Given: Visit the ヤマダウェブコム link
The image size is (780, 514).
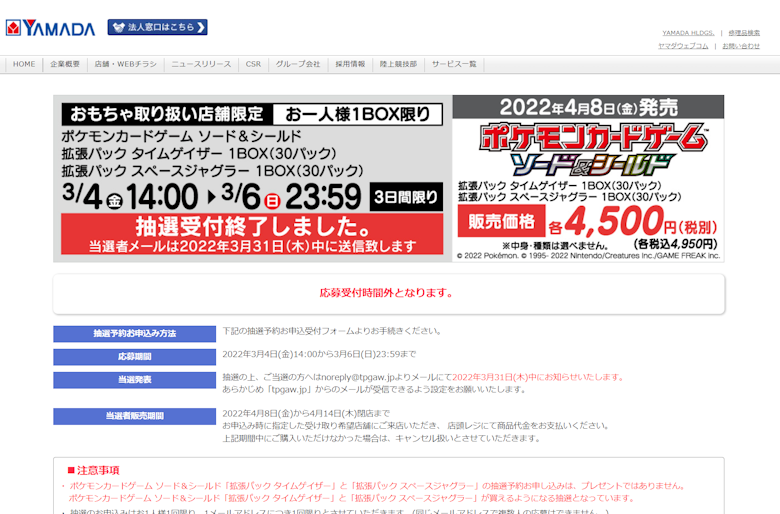Looking at the screenshot, I should [683, 46].
